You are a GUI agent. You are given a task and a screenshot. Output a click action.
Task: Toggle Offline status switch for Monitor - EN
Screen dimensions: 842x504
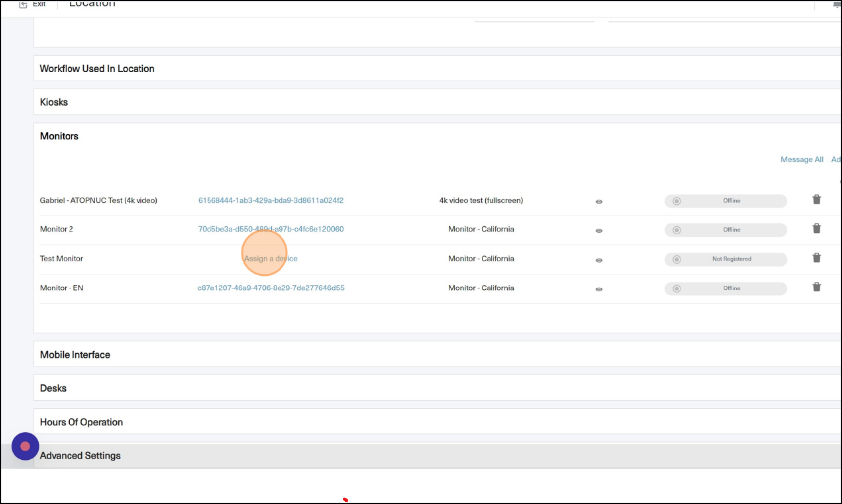coord(726,288)
